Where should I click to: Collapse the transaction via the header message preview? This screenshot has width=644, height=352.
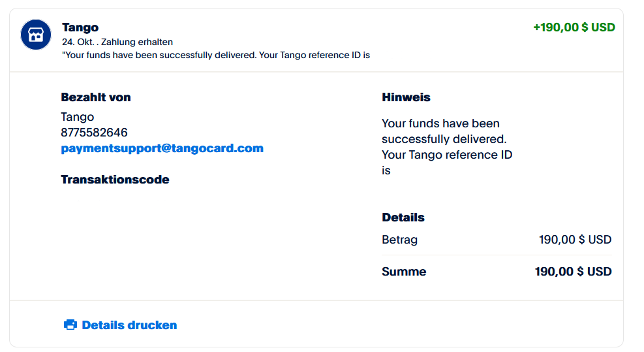click(215, 55)
